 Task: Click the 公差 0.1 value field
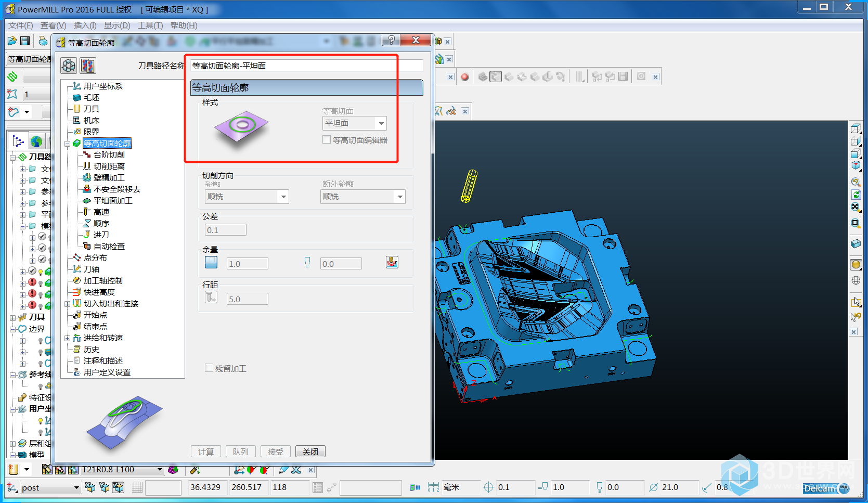point(226,230)
